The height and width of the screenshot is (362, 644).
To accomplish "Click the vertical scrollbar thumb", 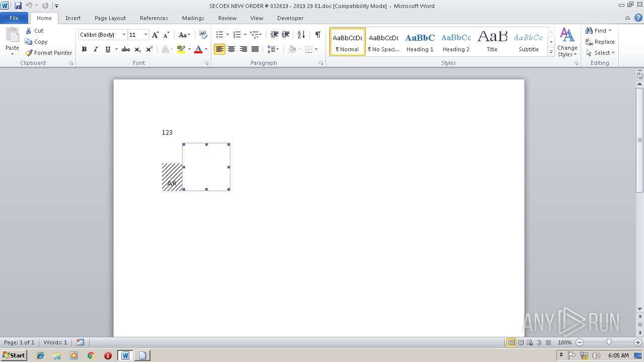I will (640, 140).
